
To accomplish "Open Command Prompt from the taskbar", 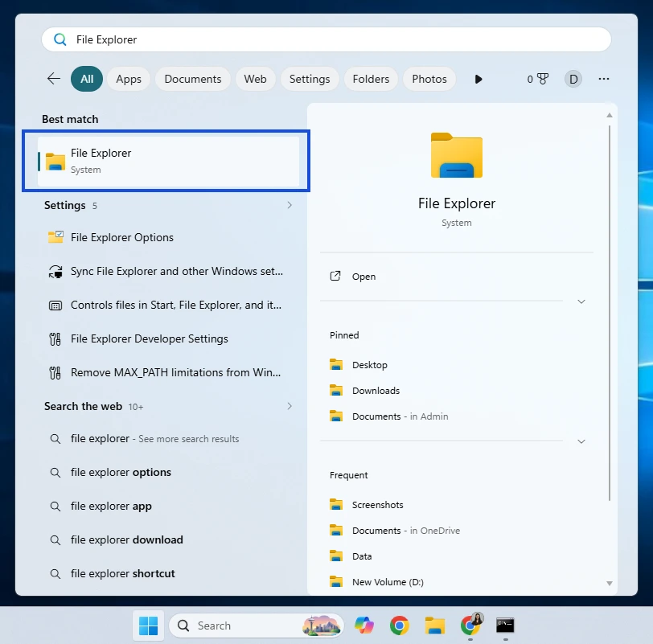I will click(505, 625).
